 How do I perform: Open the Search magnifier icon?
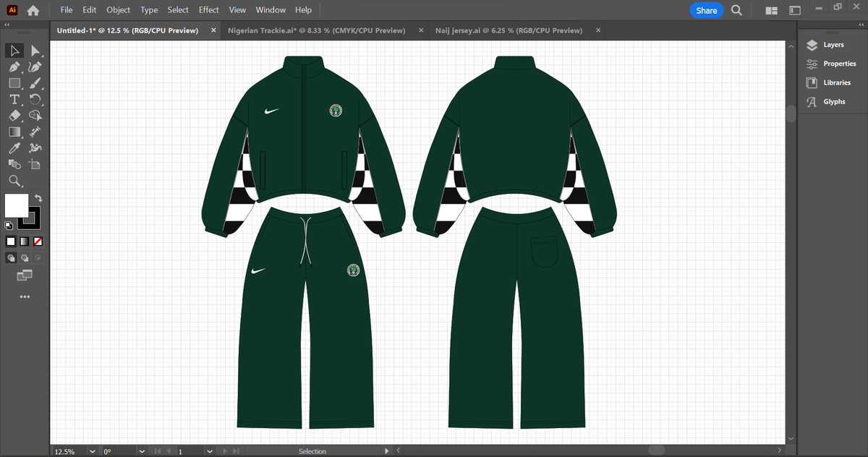click(x=736, y=10)
